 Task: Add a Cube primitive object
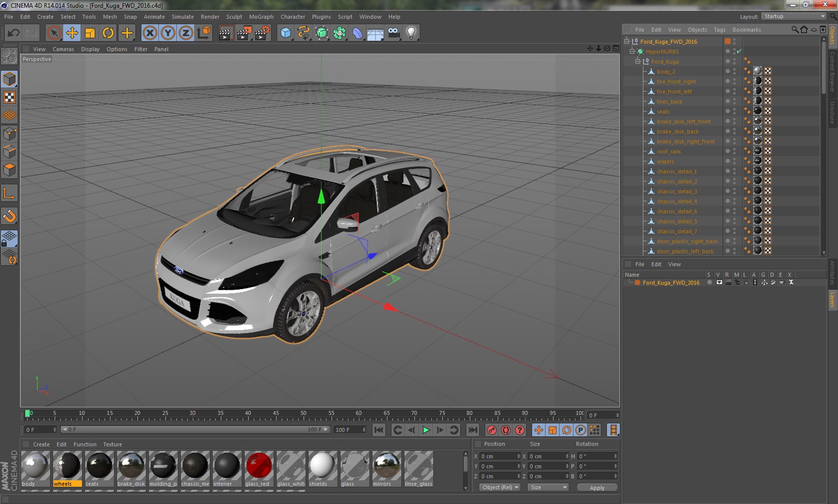[x=286, y=33]
